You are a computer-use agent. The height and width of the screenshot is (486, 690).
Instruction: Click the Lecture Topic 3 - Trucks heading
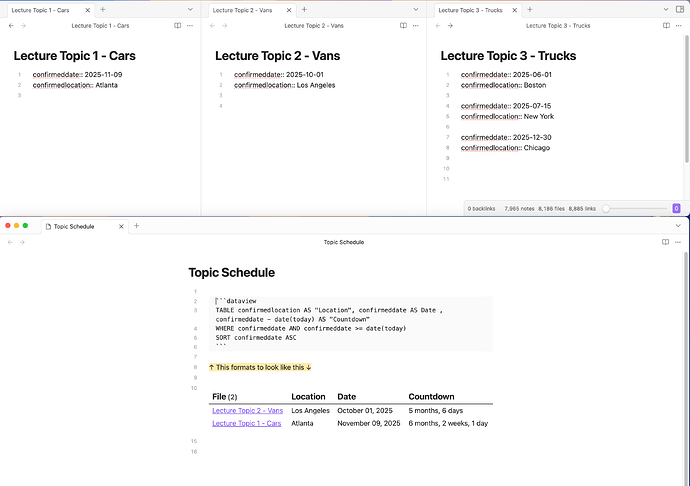coord(508,56)
